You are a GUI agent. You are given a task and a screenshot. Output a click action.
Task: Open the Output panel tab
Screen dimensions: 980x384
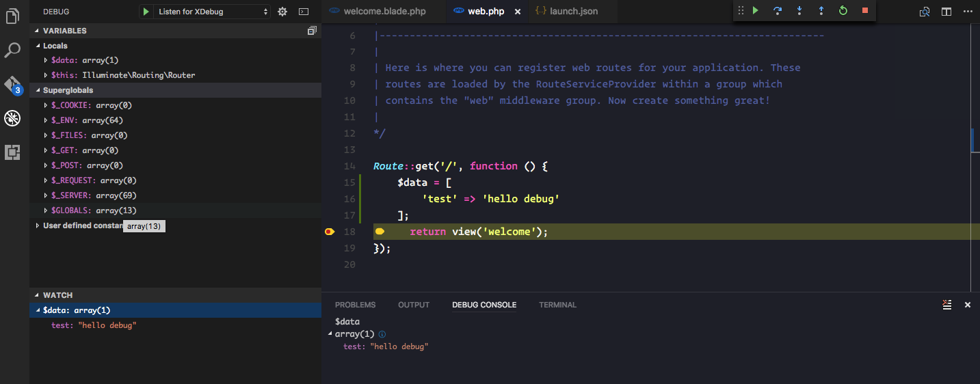point(414,305)
